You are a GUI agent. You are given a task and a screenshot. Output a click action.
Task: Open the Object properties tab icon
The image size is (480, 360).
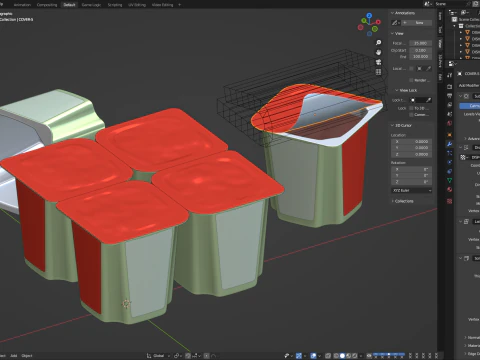coord(450,135)
